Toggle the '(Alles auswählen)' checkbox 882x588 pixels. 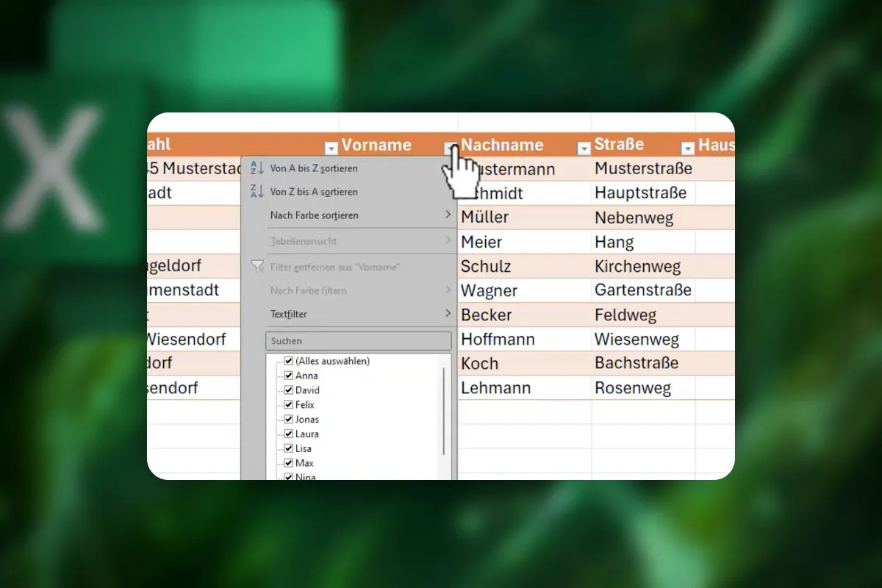[x=289, y=361]
